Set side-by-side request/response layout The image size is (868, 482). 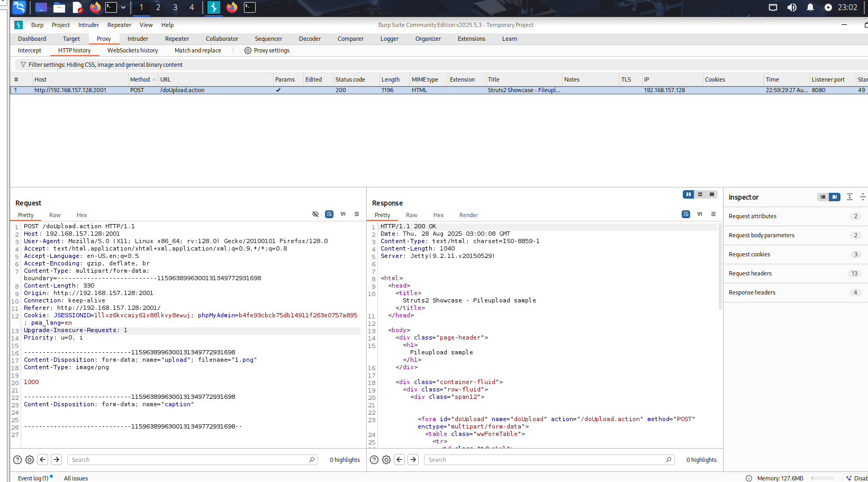pyautogui.click(x=689, y=194)
